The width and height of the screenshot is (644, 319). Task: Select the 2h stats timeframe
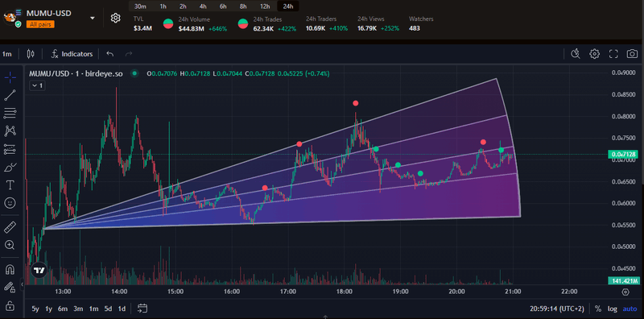pyautogui.click(x=183, y=6)
